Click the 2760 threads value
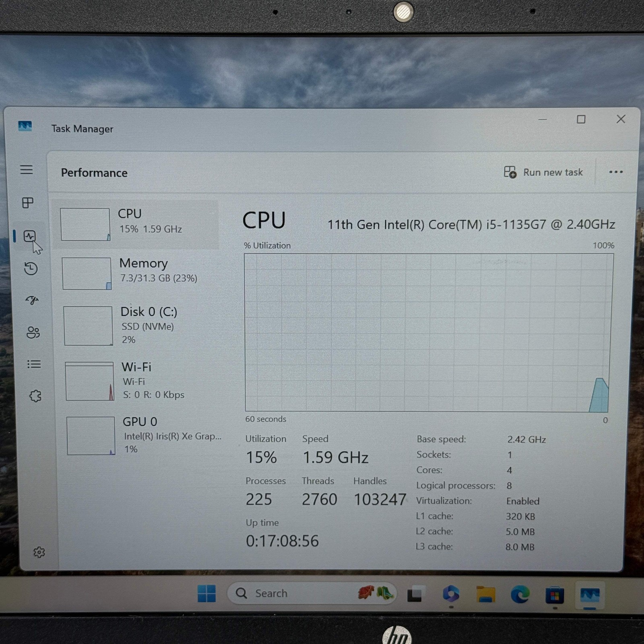The image size is (644, 644). (320, 500)
